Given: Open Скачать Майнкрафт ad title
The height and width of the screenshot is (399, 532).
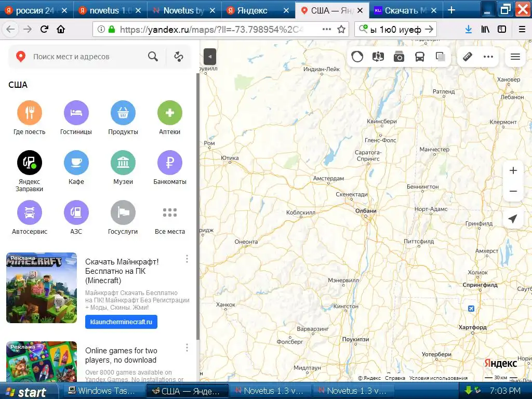Looking at the screenshot, I should [122, 271].
